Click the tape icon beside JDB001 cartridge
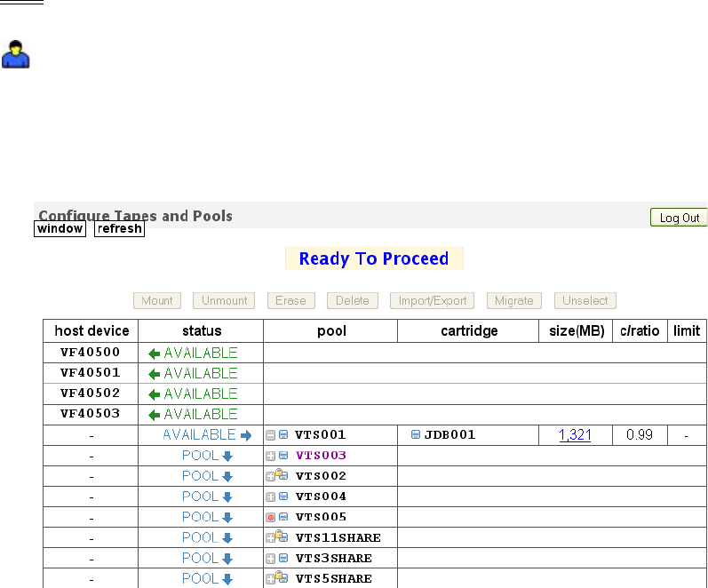 pyautogui.click(x=416, y=435)
